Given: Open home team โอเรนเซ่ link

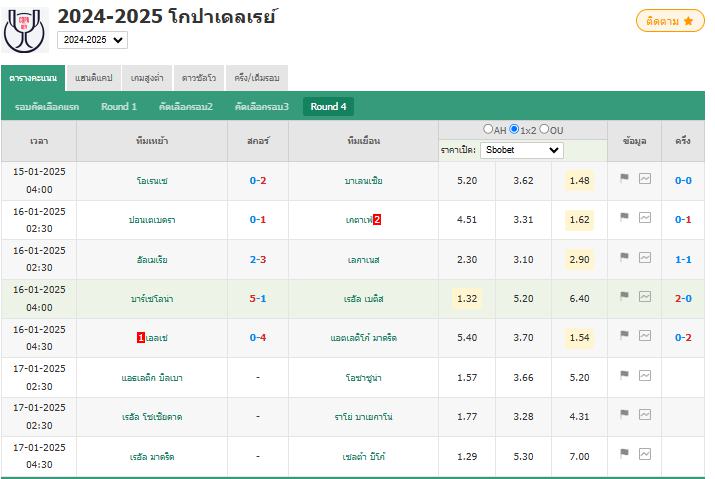Looking at the screenshot, I should click(152, 181).
